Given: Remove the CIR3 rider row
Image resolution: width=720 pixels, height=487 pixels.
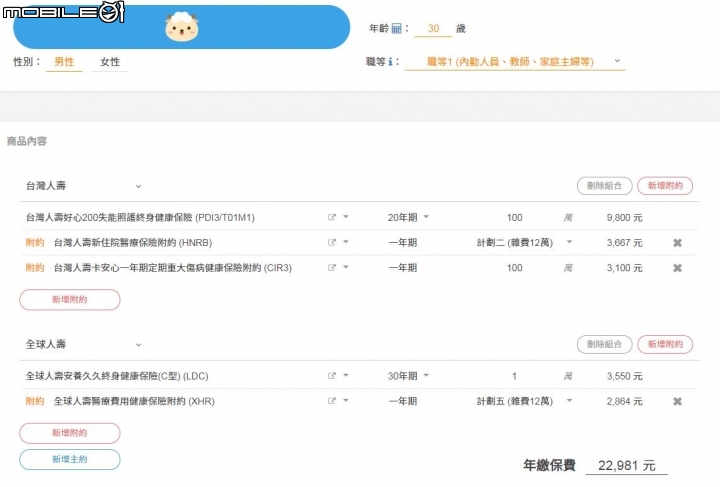Looking at the screenshot, I should coord(677,268).
